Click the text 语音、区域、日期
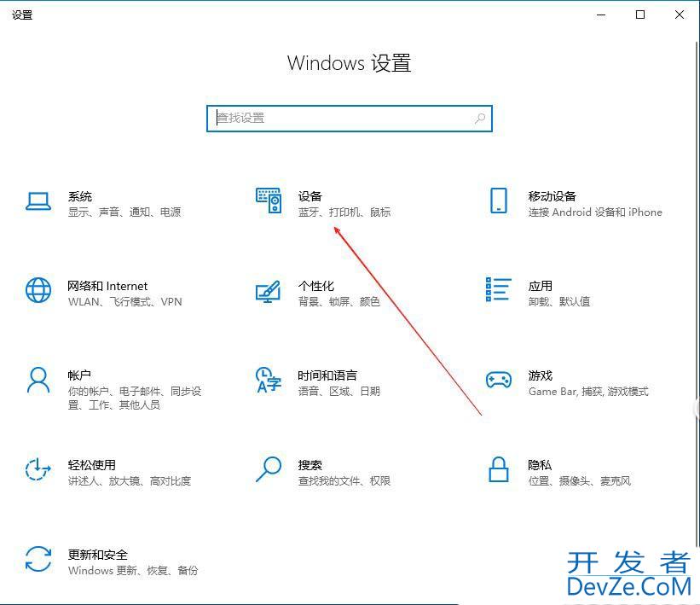Screen dimensions: 700x605 click(339, 391)
